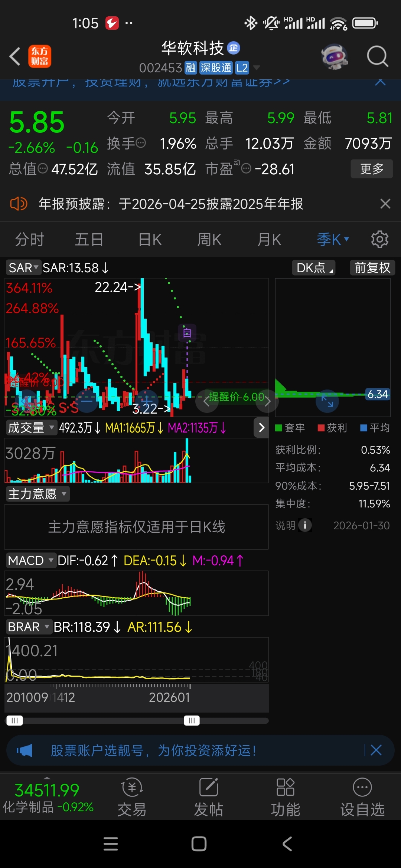Expand the cost distribution chart
Image resolution: width=401 pixels, height=868 pixels.
(327, 401)
